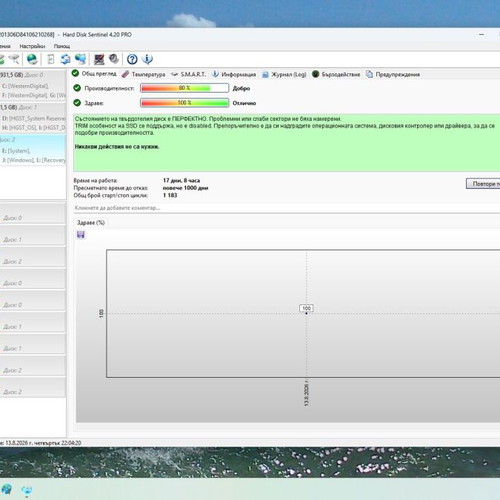
Task: Open the Настройки menu
Action: point(32,46)
